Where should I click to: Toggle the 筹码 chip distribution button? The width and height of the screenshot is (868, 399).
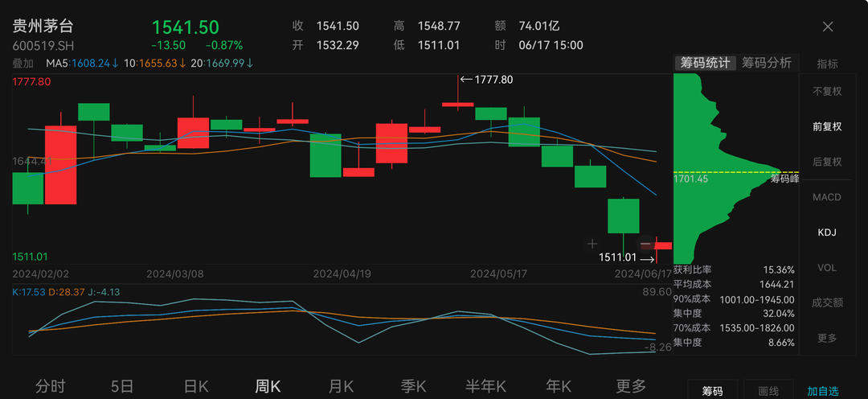tap(712, 391)
